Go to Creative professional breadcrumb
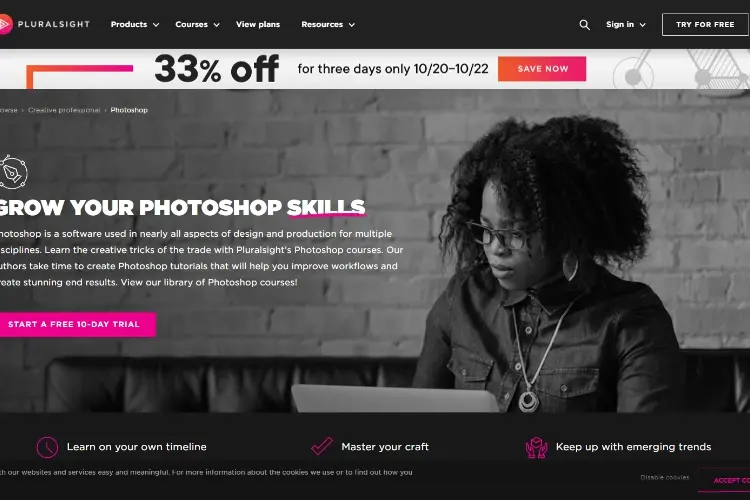The width and height of the screenshot is (750, 500). pyautogui.click(x=64, y=110)
